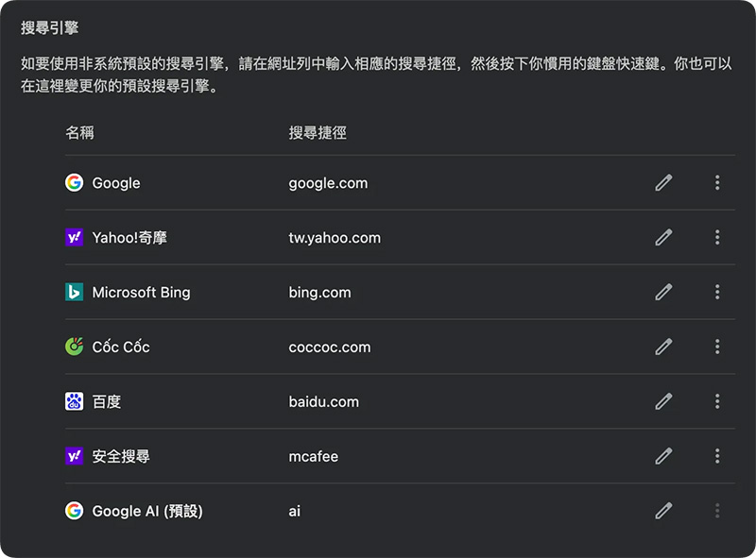This screenshot has height=558, width=756.
Task: Click the pencil icon for 安全搜尋
Action: click(663, 457)
